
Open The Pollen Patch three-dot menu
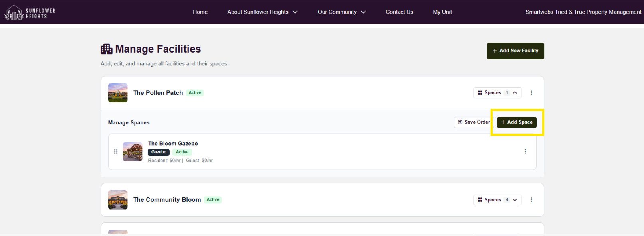(x=531, y=93)
